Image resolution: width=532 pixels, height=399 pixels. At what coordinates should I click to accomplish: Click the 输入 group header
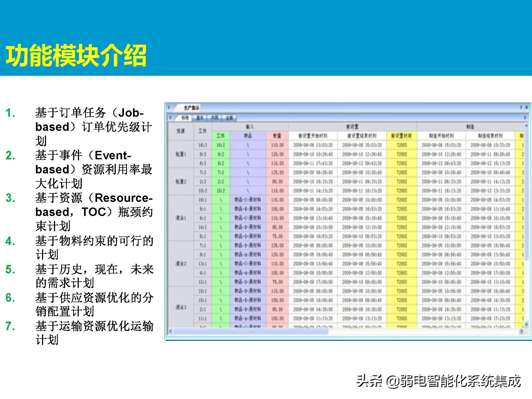(x=250, y=127)
